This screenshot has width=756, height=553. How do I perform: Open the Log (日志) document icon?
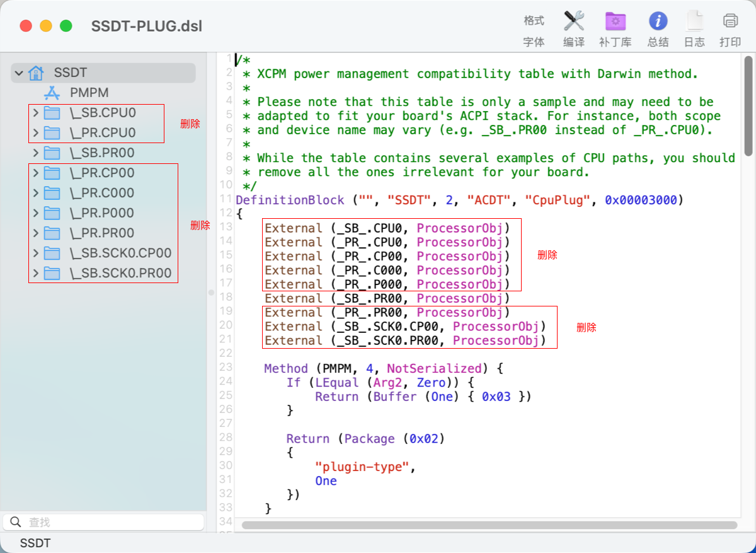pos(694,21)
